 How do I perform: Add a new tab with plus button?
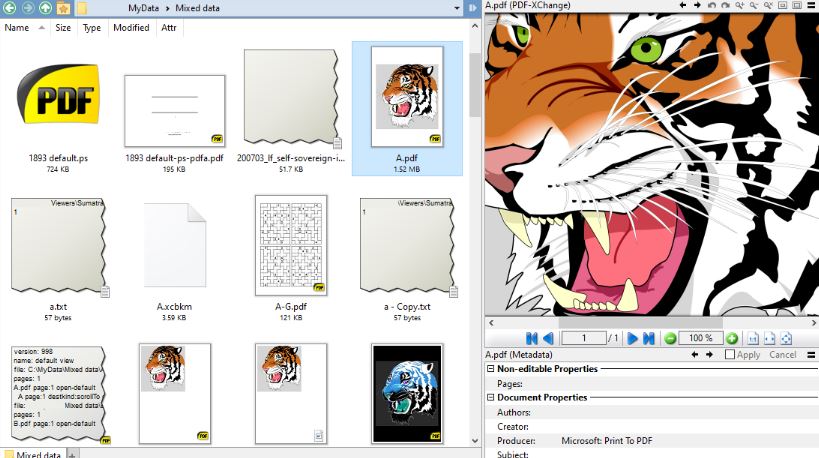pyautogui.click(x=72, y=454)
